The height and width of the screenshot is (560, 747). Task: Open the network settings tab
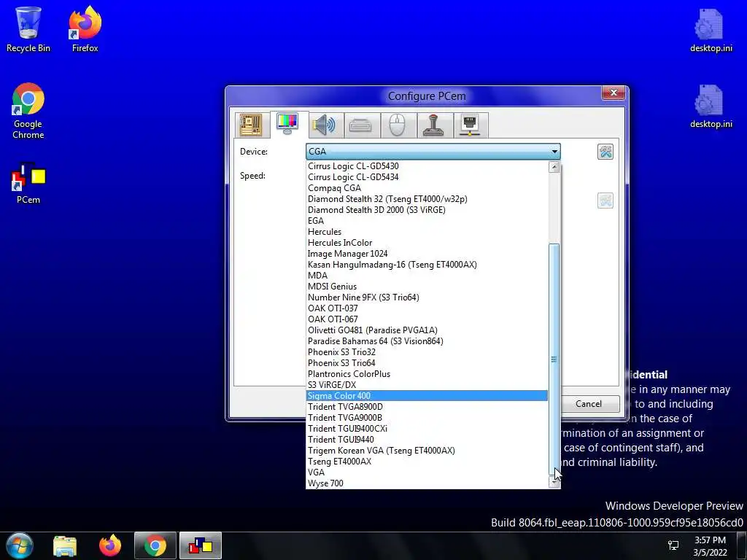[x=471, y=125]
